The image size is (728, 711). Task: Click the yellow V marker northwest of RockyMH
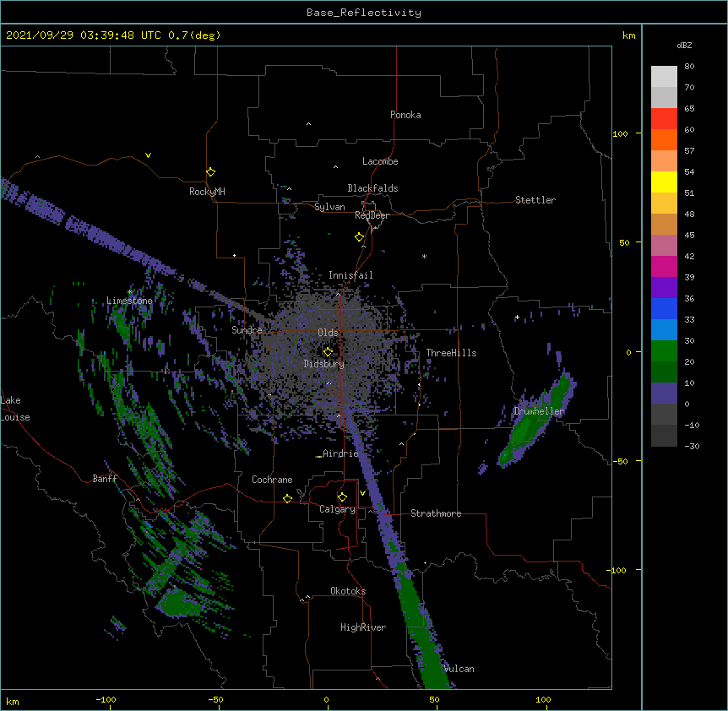(148, 155)
